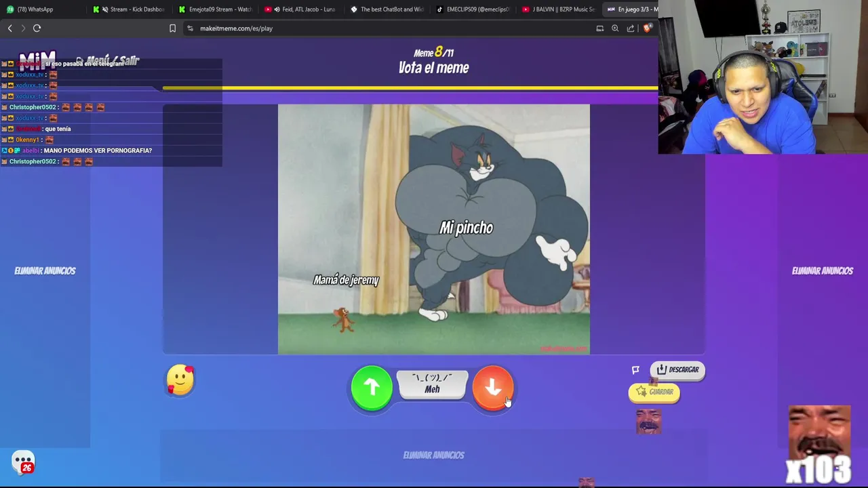Click 'Meme 8/11' counter text
Image resolution: width=868 pixels, height=488 pixels.
(x=434, y=52)
